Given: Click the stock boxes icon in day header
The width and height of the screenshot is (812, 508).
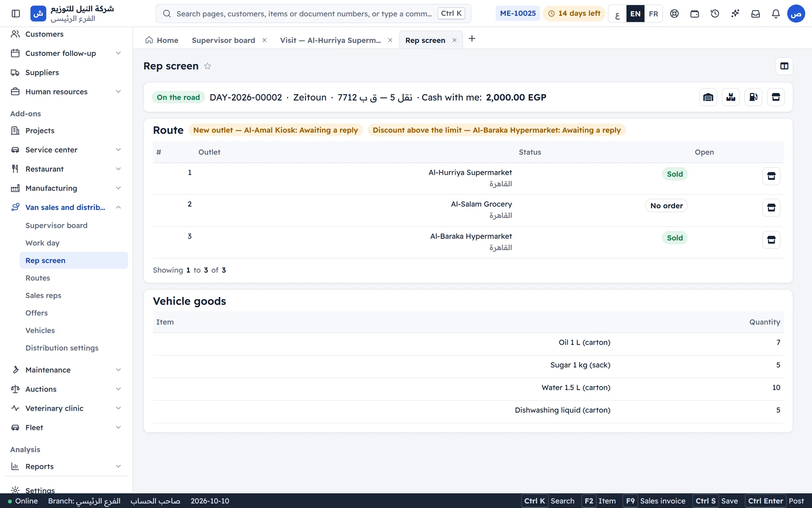Looking at the screenshot, I should click(x=731, y=97).
